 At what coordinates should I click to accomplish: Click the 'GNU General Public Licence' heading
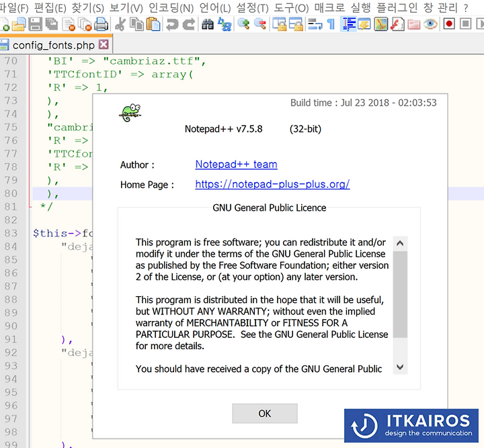[269, 208]
